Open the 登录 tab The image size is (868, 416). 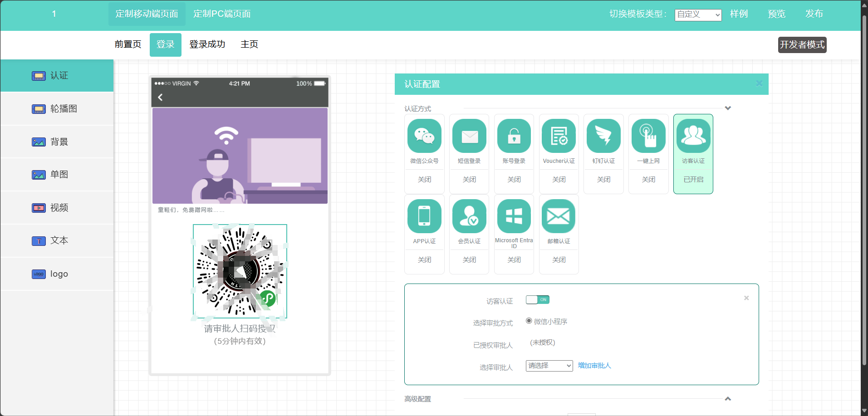166,44
